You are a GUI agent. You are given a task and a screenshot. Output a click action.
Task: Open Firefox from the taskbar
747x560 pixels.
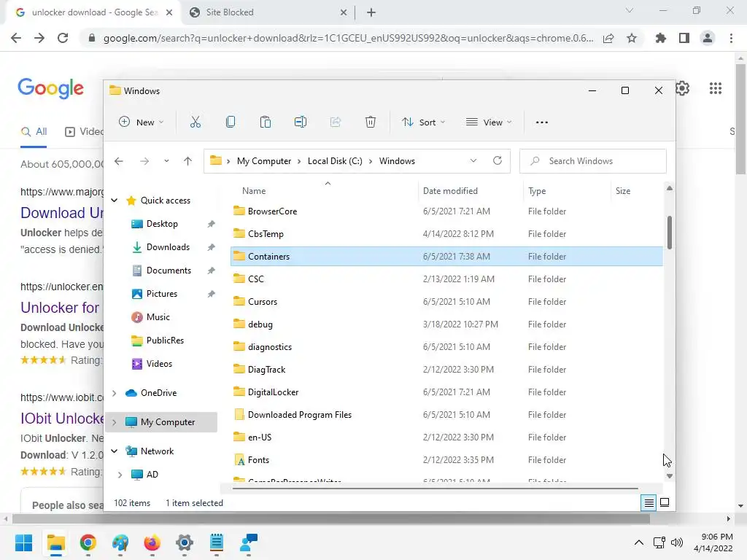click(x=152, y=542)
